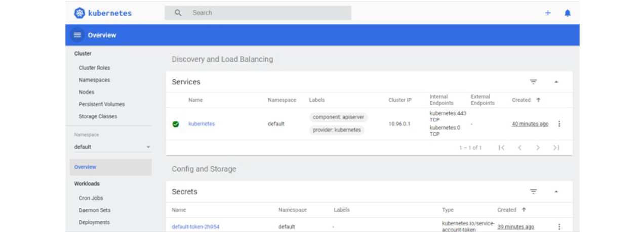Screen dimensions: 644x232
Task: Toggle the hamburger navigation menu
Action: coord(77,35)
